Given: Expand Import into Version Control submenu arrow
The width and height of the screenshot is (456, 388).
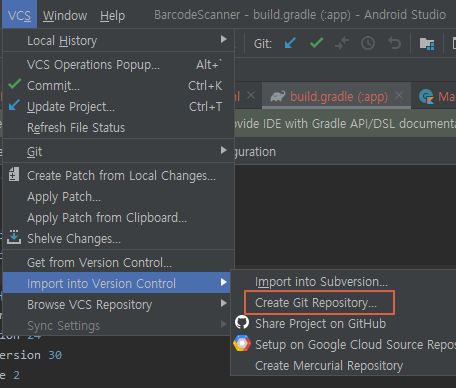Looking at the screenshot, I should coord(224,283).
